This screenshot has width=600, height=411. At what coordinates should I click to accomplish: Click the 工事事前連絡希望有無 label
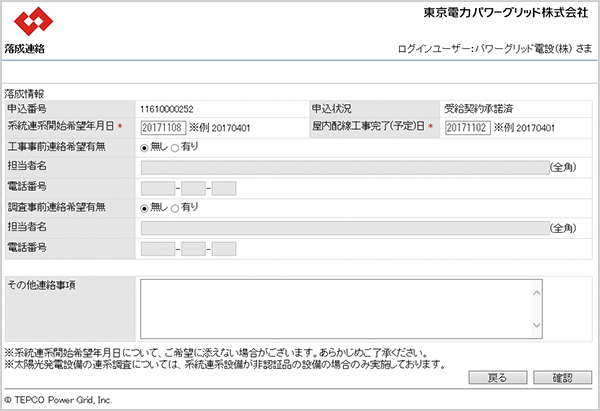coord(57,147)
